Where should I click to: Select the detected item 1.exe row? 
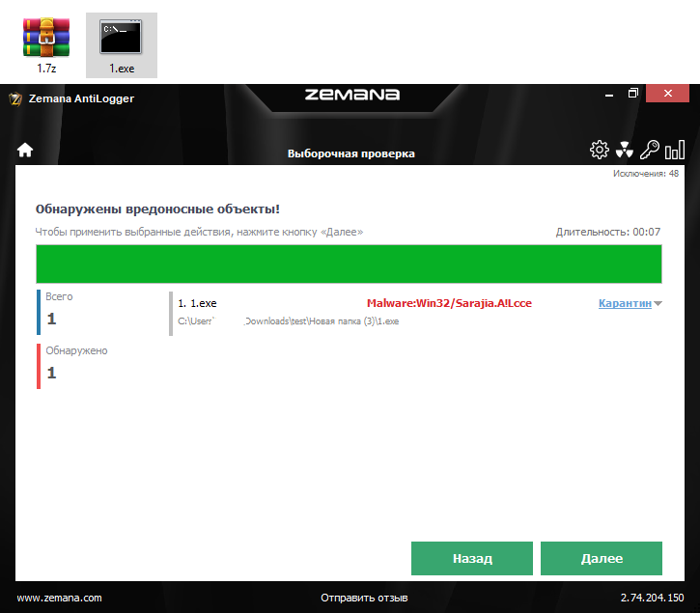click(415, 312)
